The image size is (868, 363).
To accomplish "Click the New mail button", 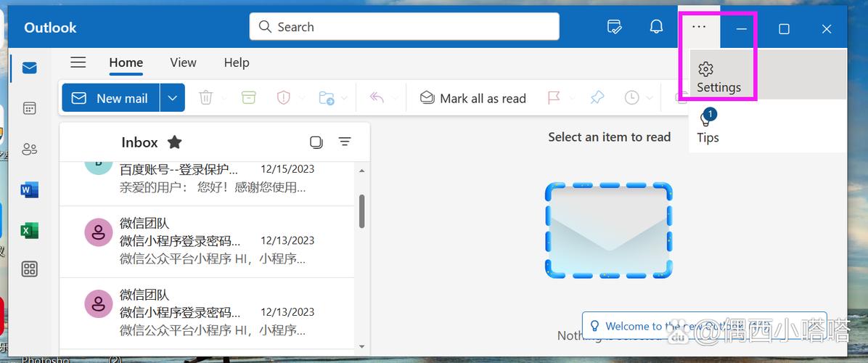I will click(110, 98).
